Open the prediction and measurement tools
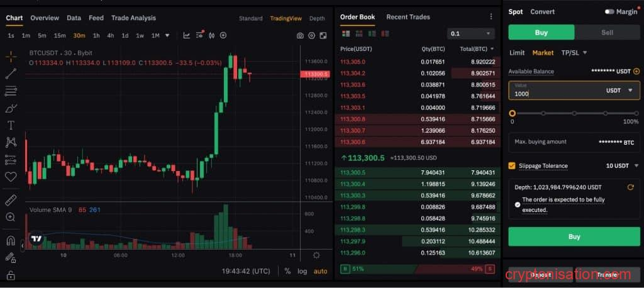Viewport: 644px width, 288px height. 11,160
